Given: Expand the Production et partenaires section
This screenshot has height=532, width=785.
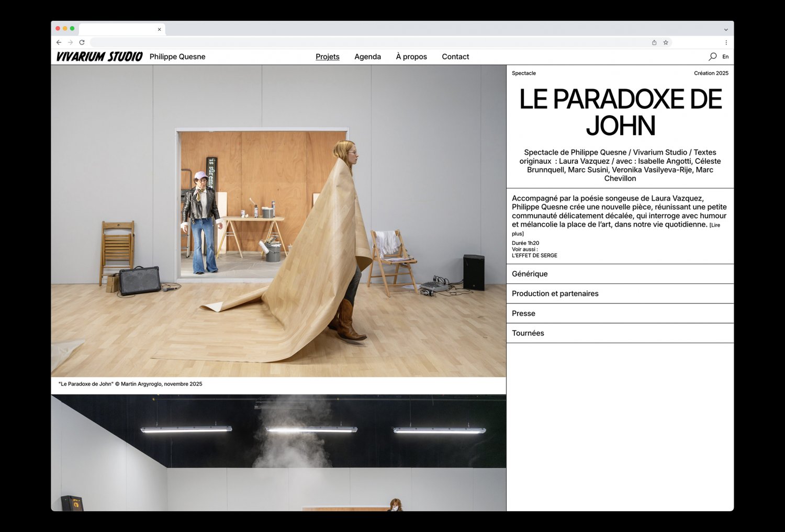Looking at the screenshot, I should (620, 294).
